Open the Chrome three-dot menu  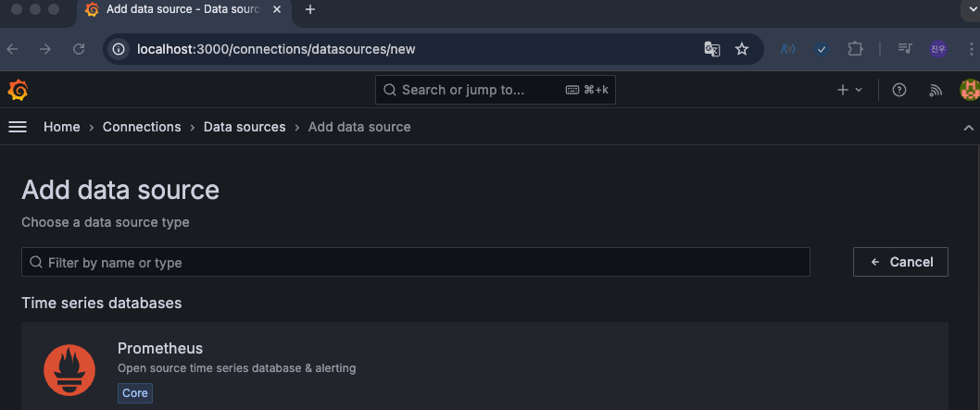[x=972, y=49]
